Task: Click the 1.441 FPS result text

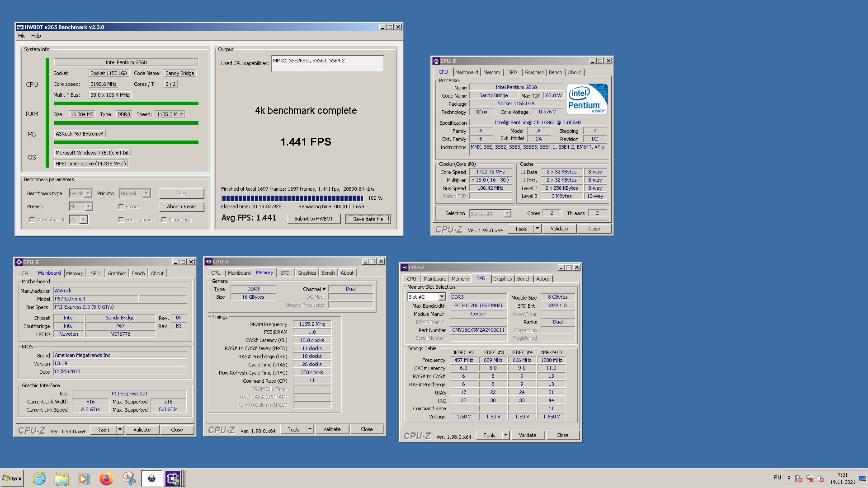Action: 306,142
